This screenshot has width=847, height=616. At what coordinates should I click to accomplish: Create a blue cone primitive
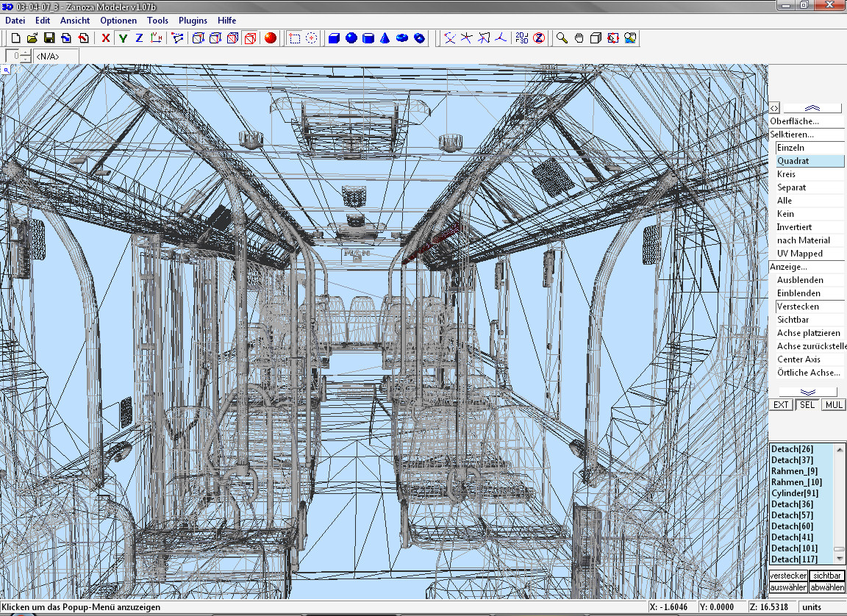pos(385,37)
